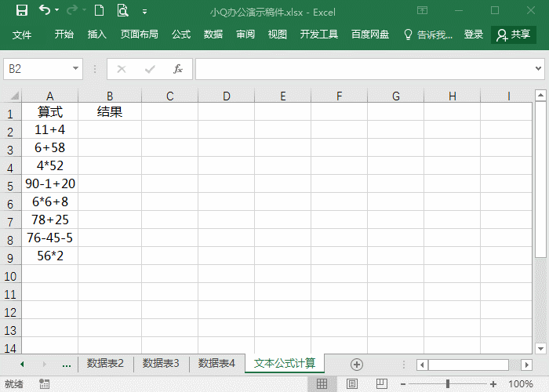549x392 pixels.
Task: Click the formula bar Enter checkmark icon
Action: pyautogui.click(x=150, y=69)
